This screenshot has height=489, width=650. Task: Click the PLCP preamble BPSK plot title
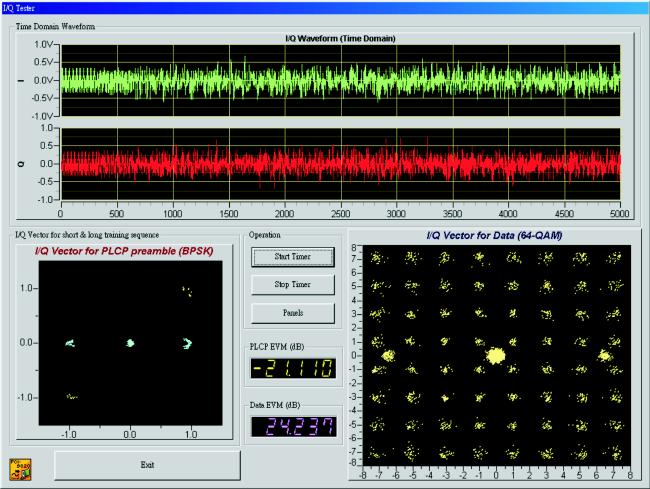click(124, 251)
